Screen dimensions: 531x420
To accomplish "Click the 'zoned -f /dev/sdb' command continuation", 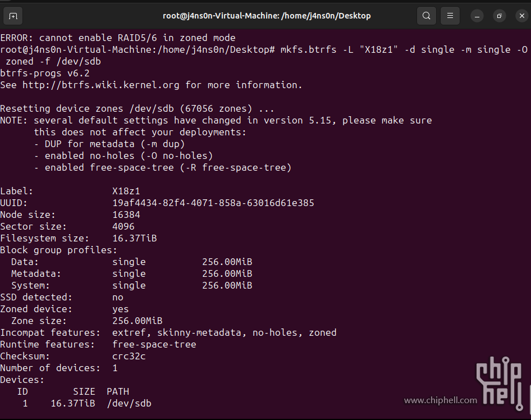I will click(x=53, y=62).
